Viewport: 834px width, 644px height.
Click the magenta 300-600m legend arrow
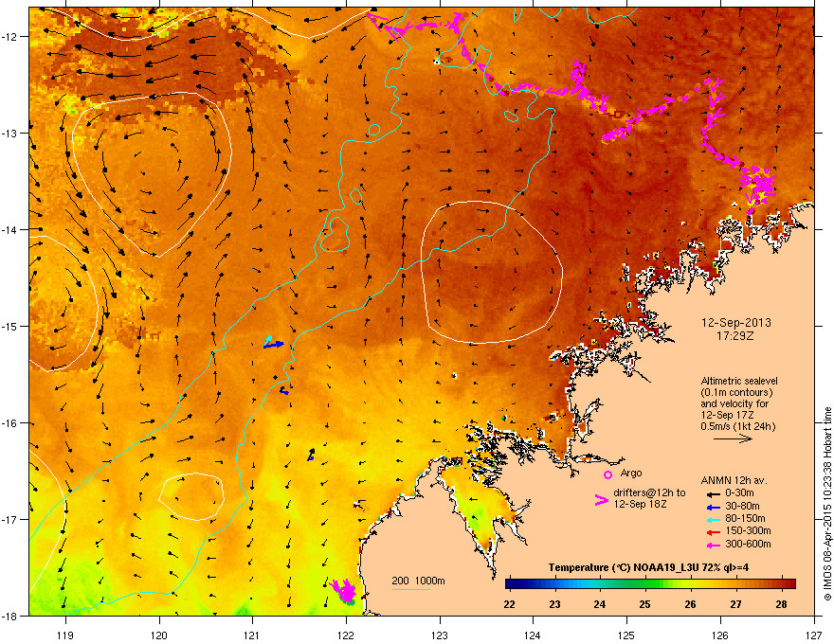point(713,545)
